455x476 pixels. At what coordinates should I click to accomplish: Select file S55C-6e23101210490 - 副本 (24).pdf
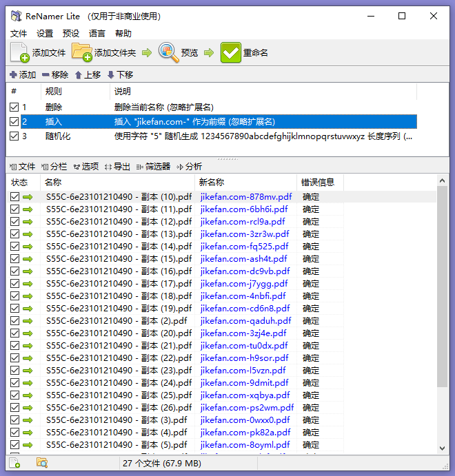coord(119,383)
